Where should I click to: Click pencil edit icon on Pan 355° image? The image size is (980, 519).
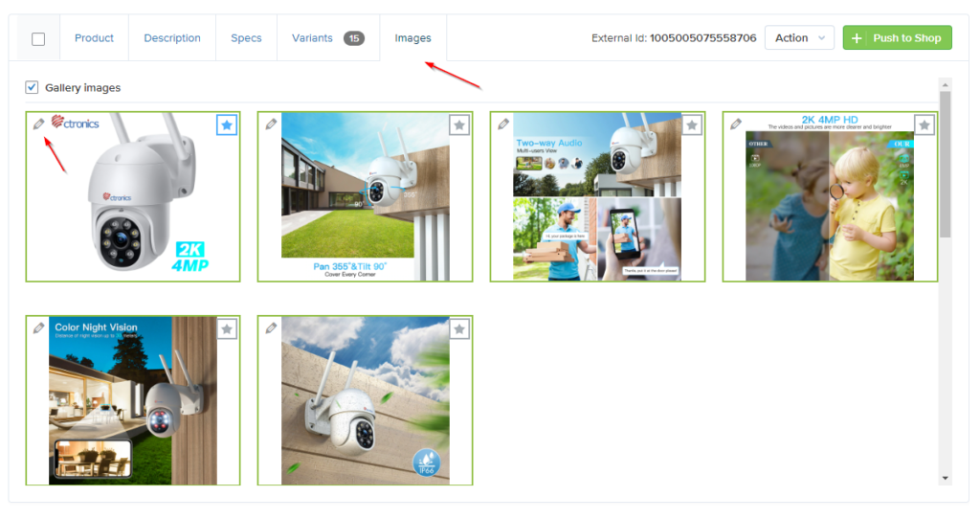coord(272,124)
